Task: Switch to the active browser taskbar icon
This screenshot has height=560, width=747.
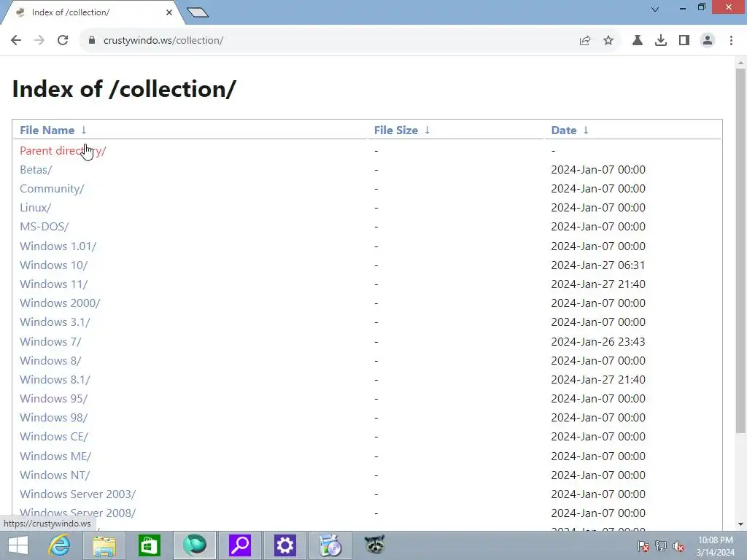Action: point(194,545)
